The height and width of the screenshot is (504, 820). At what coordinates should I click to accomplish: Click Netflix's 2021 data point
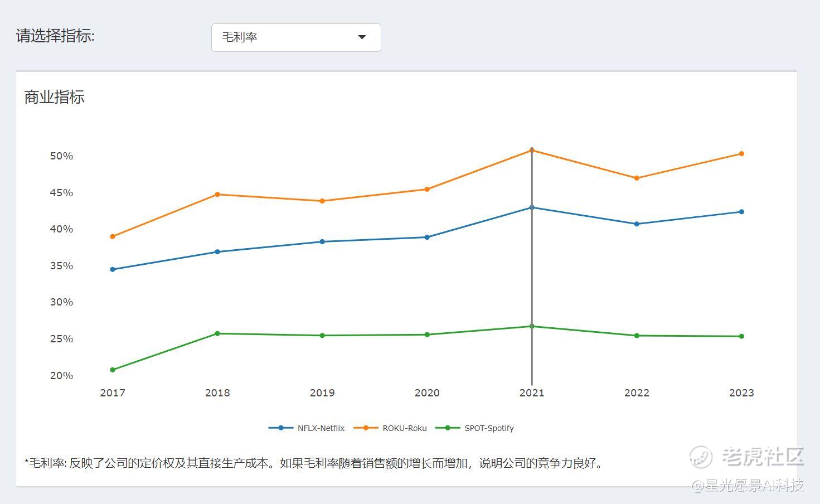point(532,207)
